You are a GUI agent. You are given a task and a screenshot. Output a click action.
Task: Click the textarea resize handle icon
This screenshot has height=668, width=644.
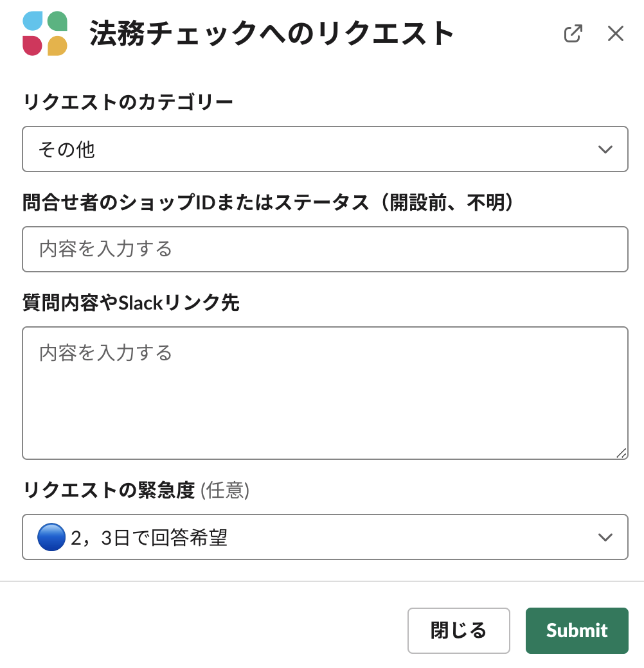(622, 453)
